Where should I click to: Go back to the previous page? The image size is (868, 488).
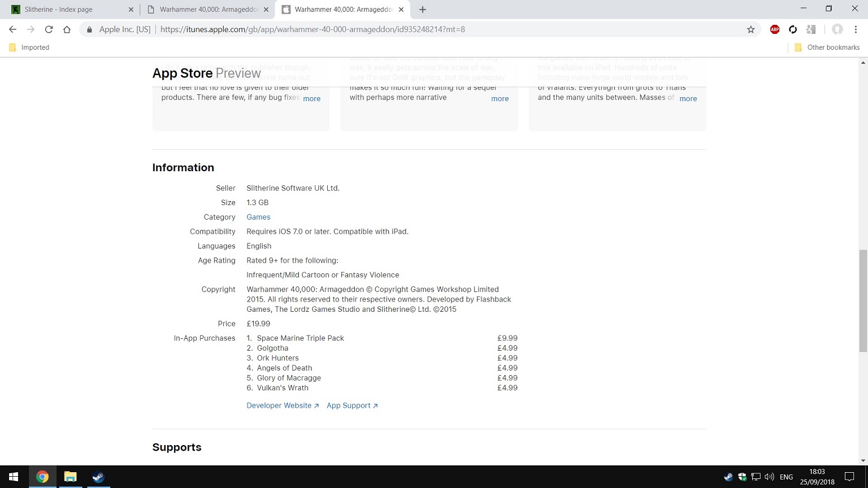point(12,29)
